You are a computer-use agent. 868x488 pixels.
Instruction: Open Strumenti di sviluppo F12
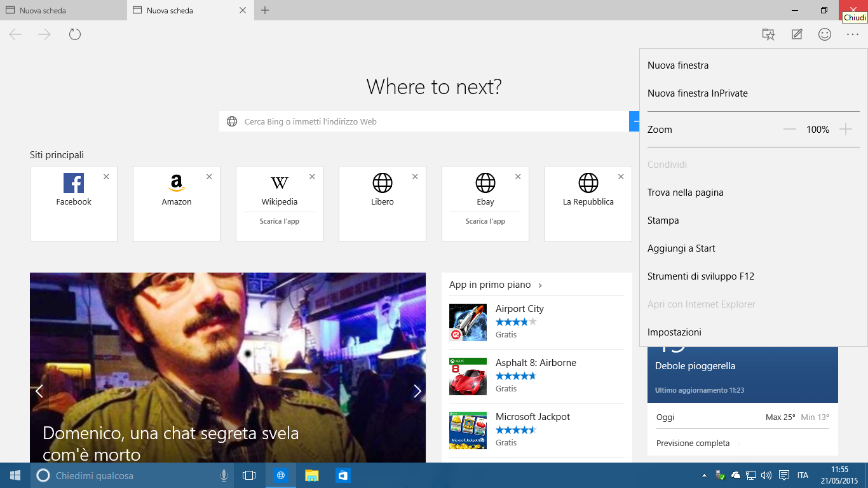(754, 276)
